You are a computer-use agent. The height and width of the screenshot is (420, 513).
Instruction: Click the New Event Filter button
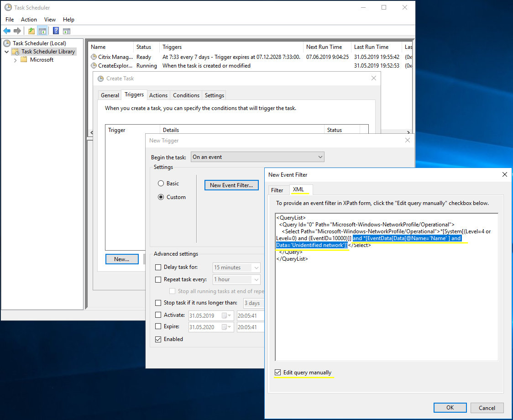[x=231, y=185]
